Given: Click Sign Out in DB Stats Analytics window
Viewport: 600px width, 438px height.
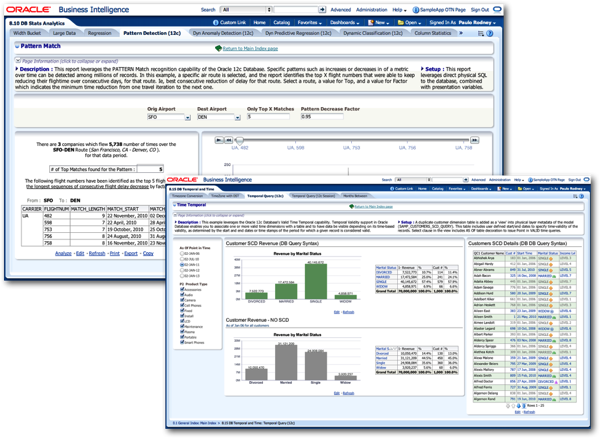Looking at the screenshot, I should point(480,10).
